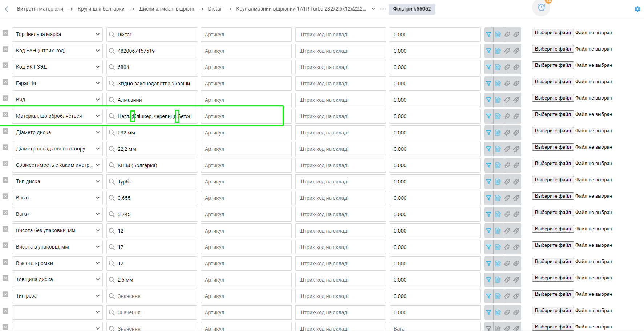Expand the breadcrumb chevron after the product name

pos(373,9)
